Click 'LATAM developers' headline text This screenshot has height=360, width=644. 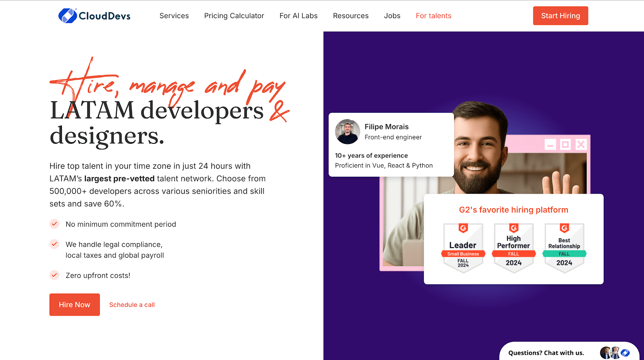click(x=157, y=110)
